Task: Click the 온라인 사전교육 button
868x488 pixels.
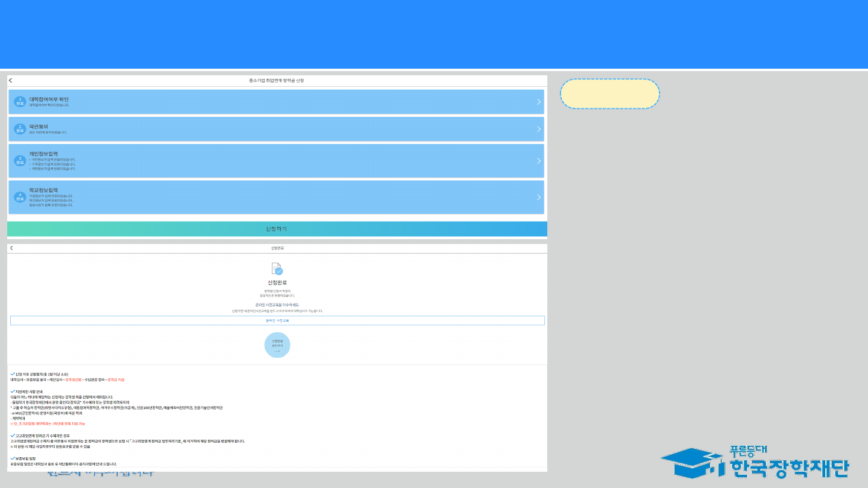Action: 277,321
